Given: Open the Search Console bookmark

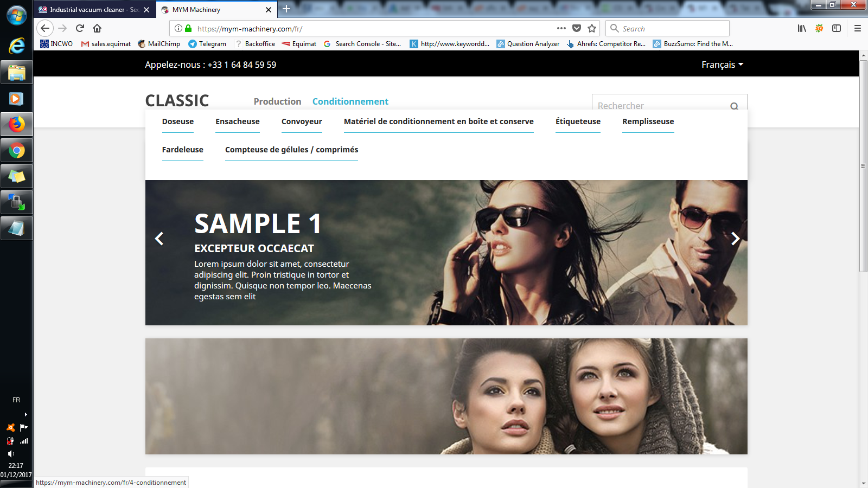Looking at the screenshot, I should (x=362, y=44).
